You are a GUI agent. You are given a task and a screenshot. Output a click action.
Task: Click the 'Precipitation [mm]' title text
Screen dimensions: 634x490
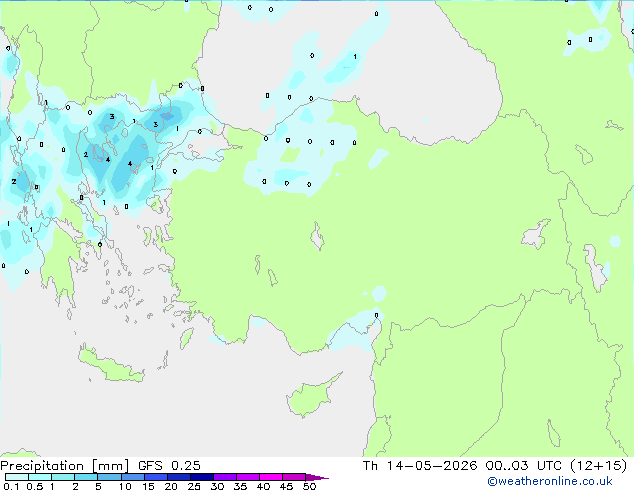(x=65, y=466)
